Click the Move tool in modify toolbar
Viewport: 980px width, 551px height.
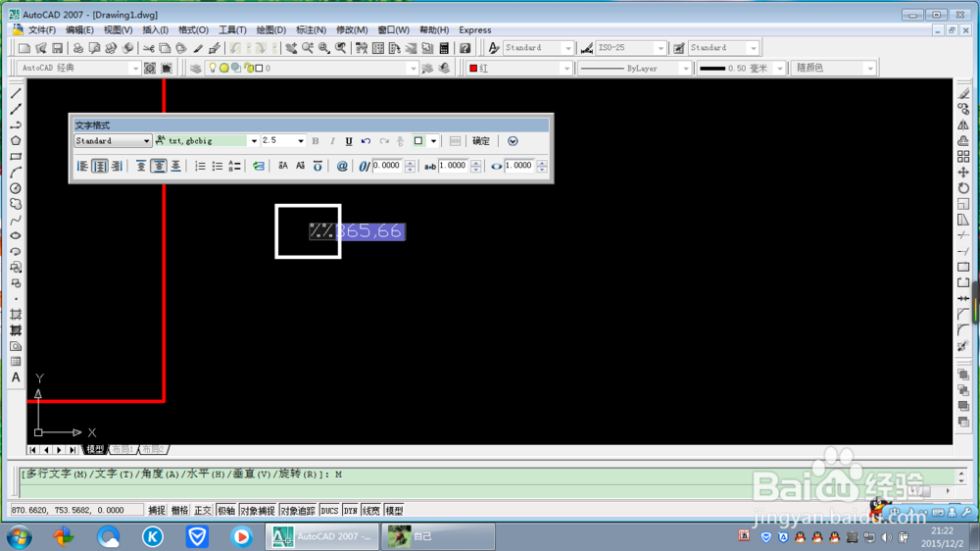(963, 172)
